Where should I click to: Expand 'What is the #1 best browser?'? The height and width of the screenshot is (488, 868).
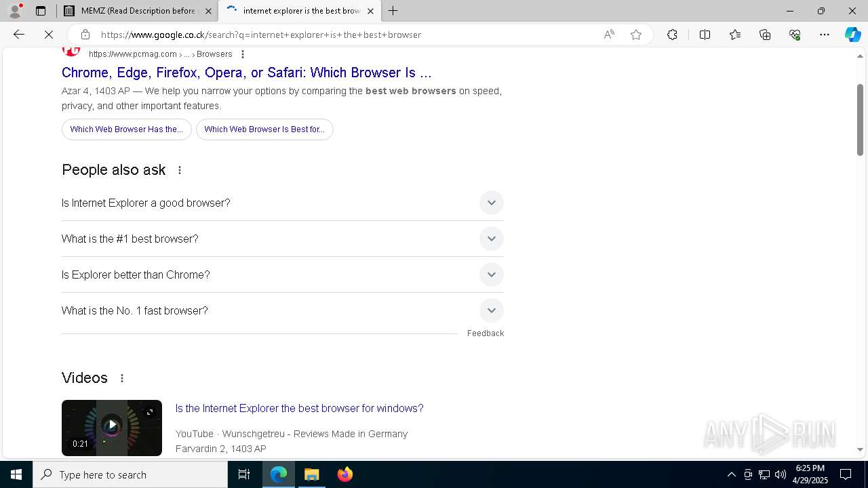283,239
